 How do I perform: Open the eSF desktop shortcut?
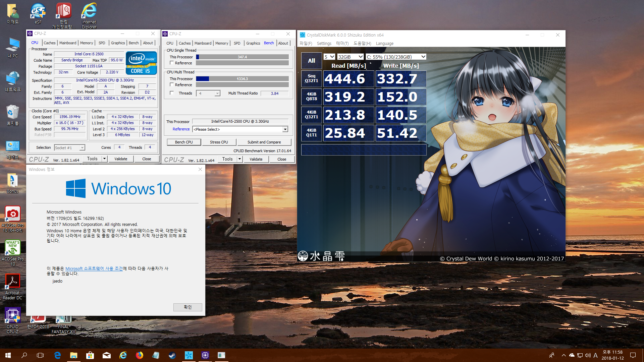pyautogui.click(x=38, y=13)
